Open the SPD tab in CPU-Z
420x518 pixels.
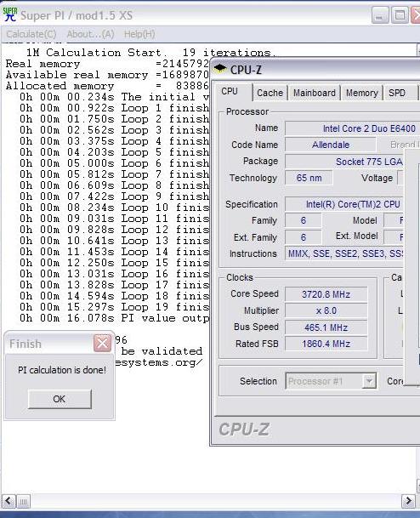(400, 93)
